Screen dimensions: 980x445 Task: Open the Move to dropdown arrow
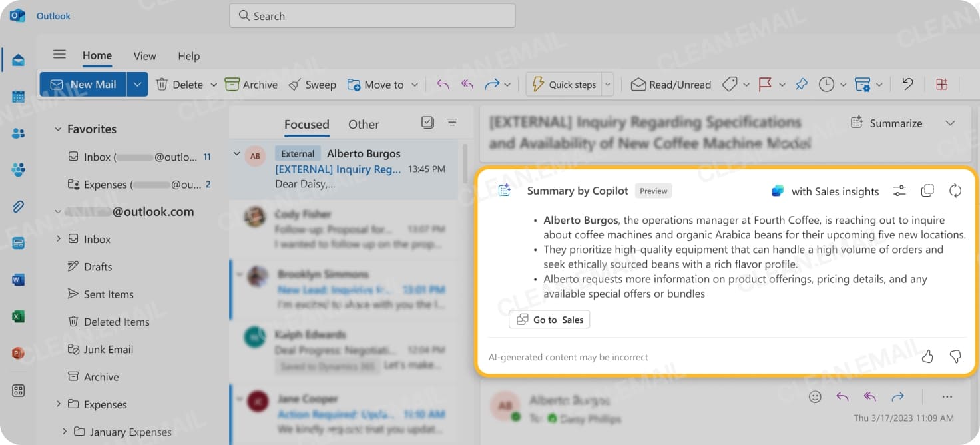[414, 85]
